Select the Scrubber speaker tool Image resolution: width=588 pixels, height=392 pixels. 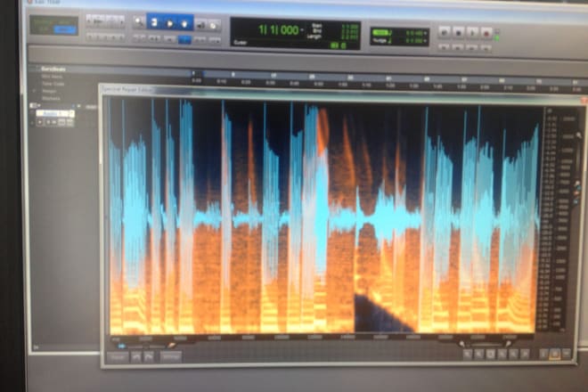pyautogui.click(x=201, y=25)
